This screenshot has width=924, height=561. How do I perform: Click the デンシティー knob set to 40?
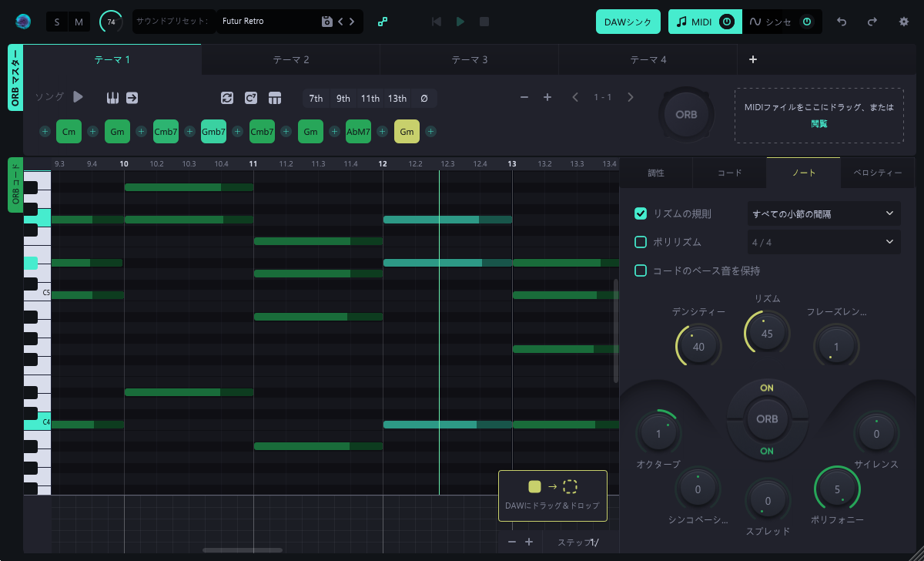pos(698,346)
